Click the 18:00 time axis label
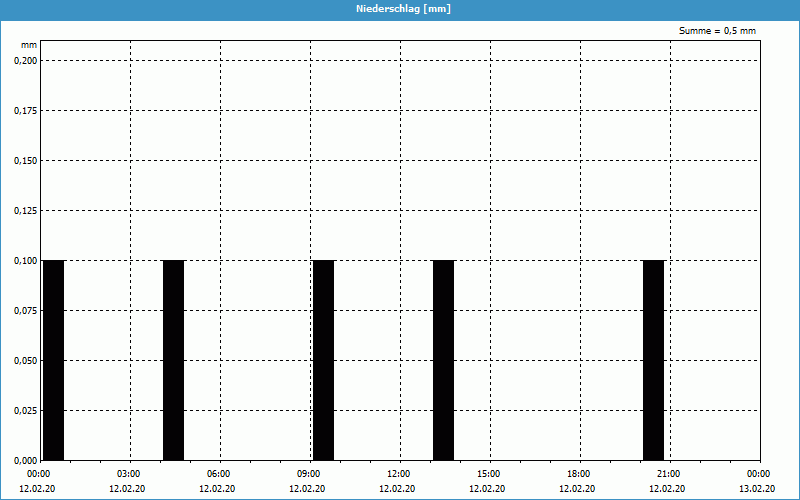The width and height of the screenshot is (800, 500). click(x=578, y=474)
